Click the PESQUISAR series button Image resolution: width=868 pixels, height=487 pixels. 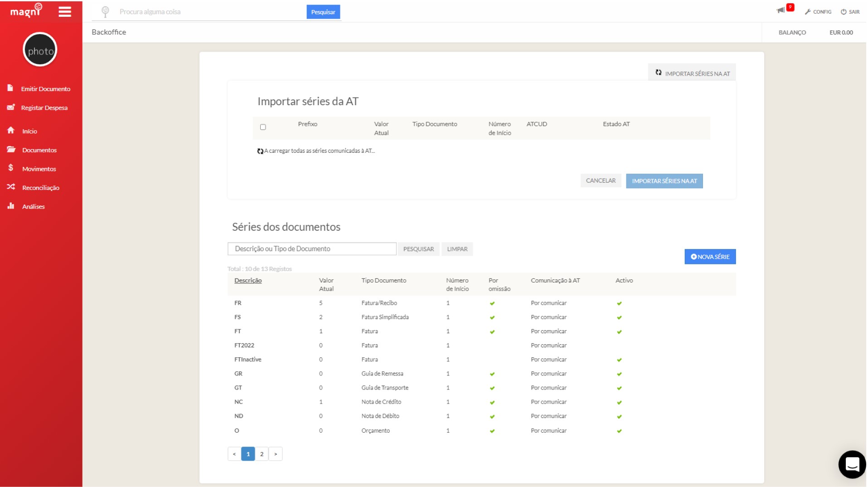pyautogui.click(x=418, y=249)
